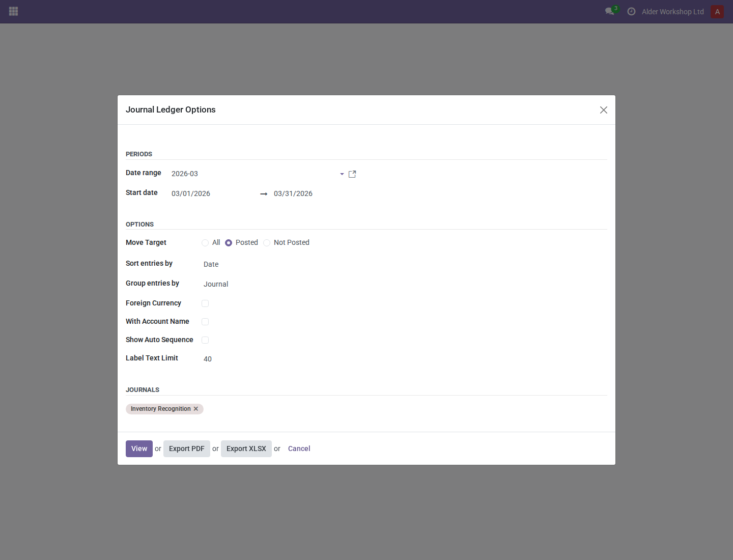Enable the Foreign Currency checkbox
The width and height of the screenshot is (733, 560).
coord(205,303)
